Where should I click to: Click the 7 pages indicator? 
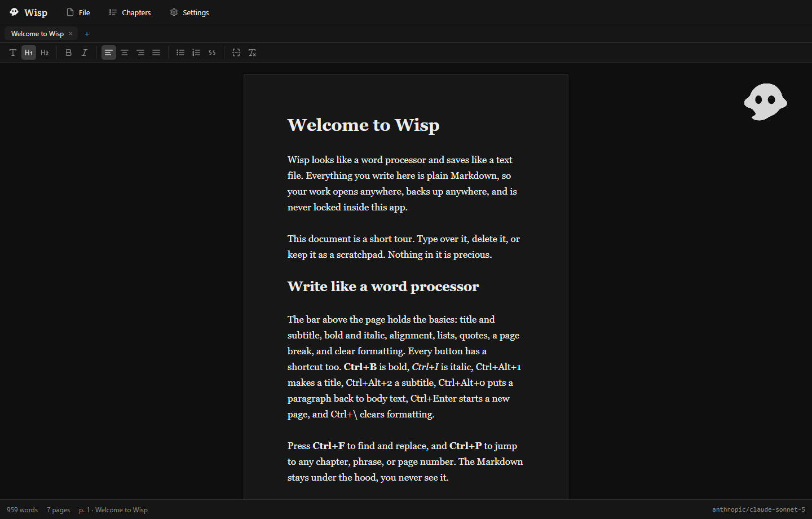[x=59, y=510]
